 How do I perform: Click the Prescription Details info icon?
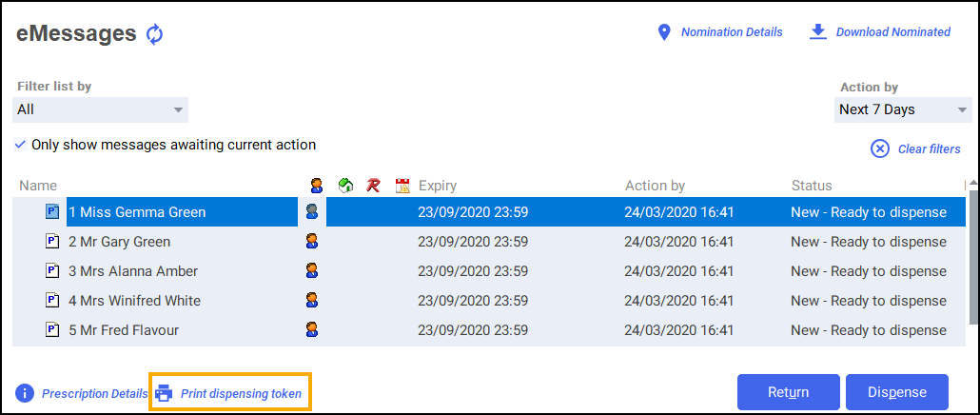point(25,393)
